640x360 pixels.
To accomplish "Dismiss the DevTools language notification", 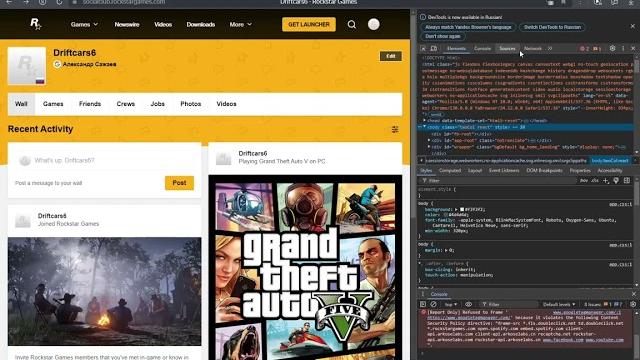I will point(632,26).
